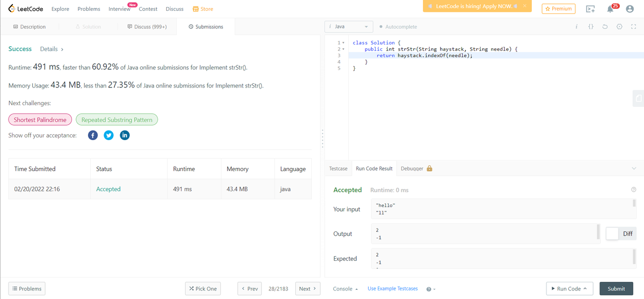Click inside the Output box
This screenshot has width=644, height=299.
pyautogui.click(x=485, y=234)
